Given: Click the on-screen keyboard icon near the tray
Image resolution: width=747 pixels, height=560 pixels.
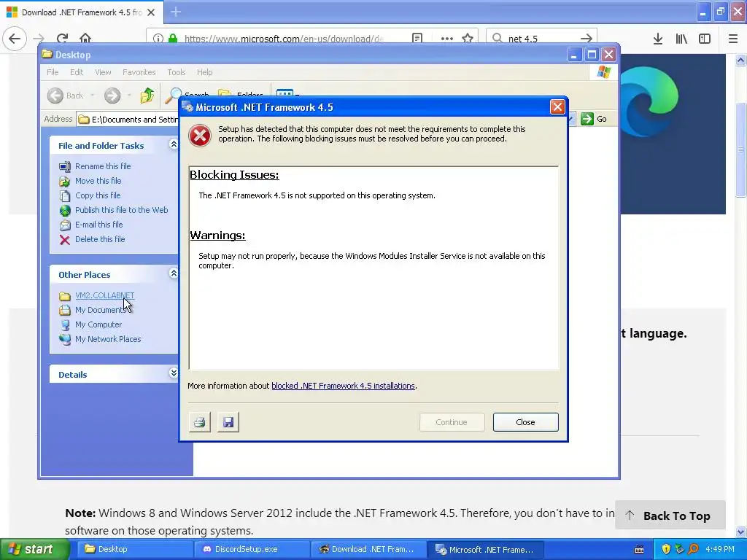Looking at the screenshot, I should coord(639,550).
